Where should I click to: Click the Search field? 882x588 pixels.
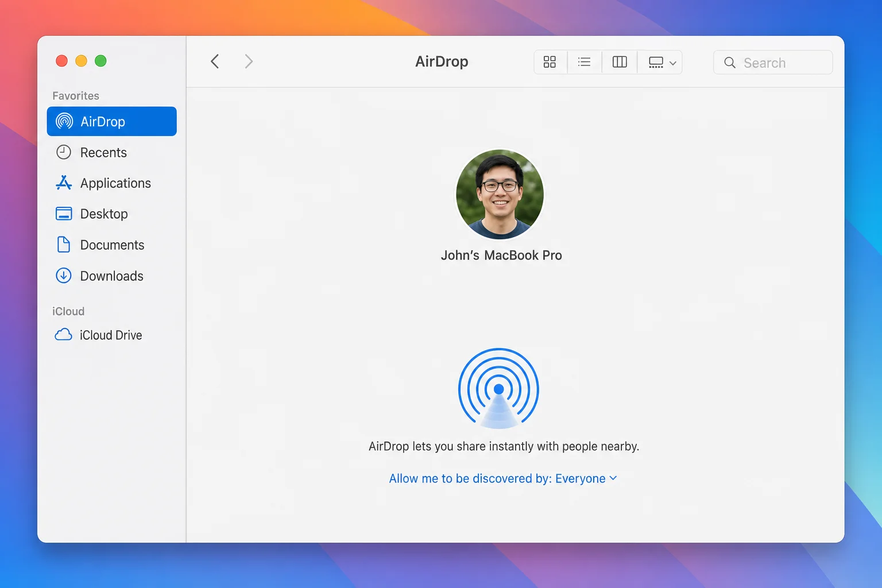click(773, 63)
